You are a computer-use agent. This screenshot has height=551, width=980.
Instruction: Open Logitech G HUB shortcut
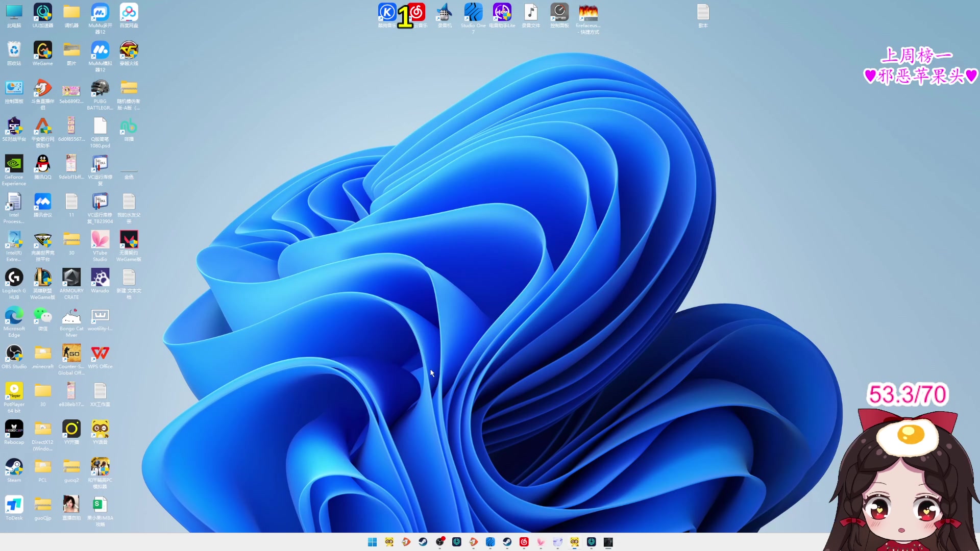[x=14, y=284]
